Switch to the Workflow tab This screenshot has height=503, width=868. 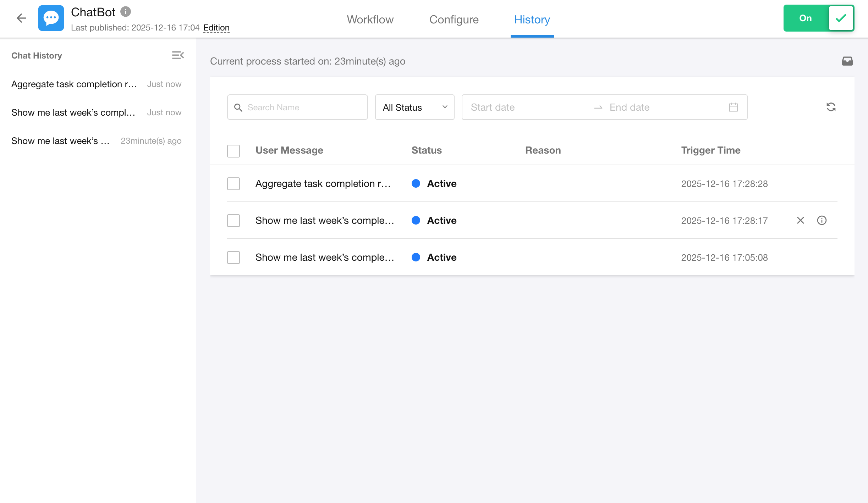[x=370, y=20]
